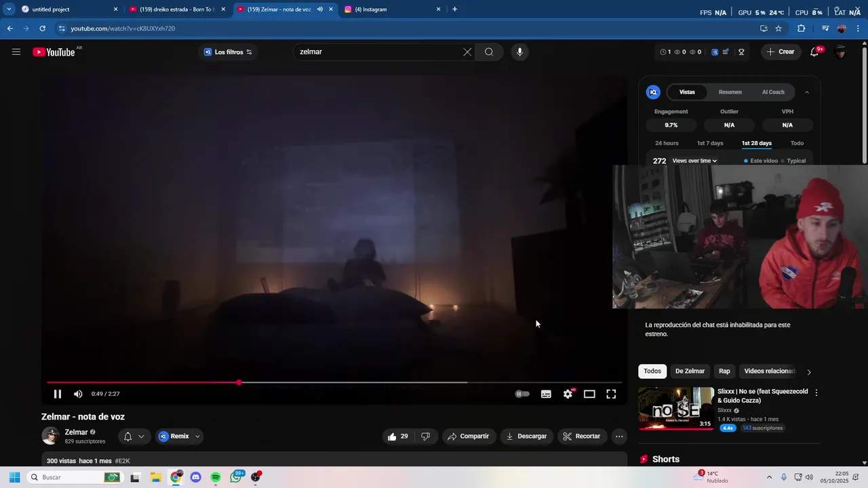Enter fullscreen mode

click(x=611, y=394)
